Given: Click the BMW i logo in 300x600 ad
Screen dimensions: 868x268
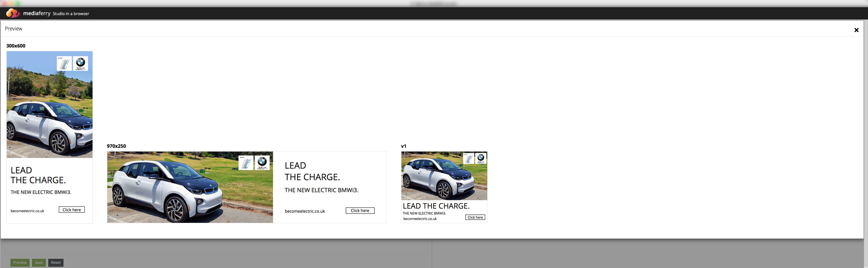Looking at the screenshot, I should coord(64,64).
